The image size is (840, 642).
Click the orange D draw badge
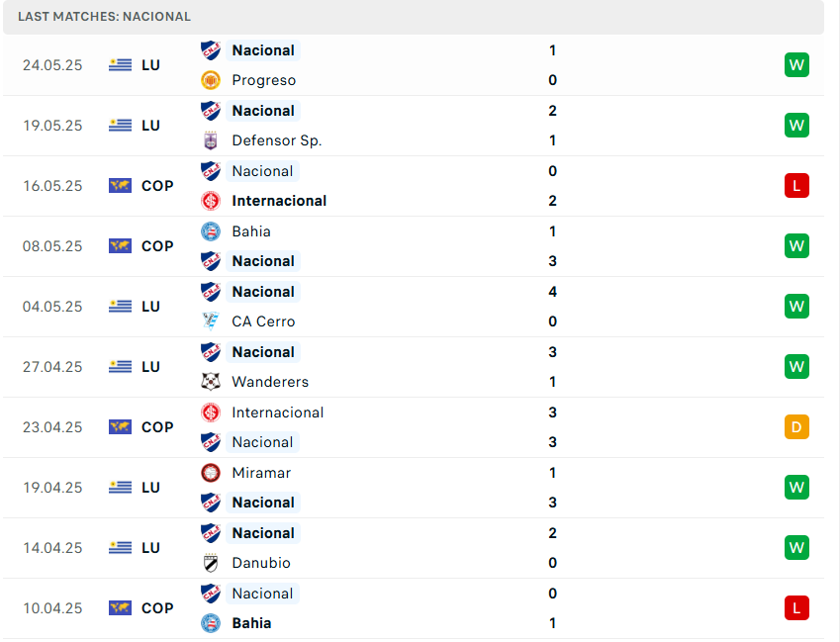[796, 427]
